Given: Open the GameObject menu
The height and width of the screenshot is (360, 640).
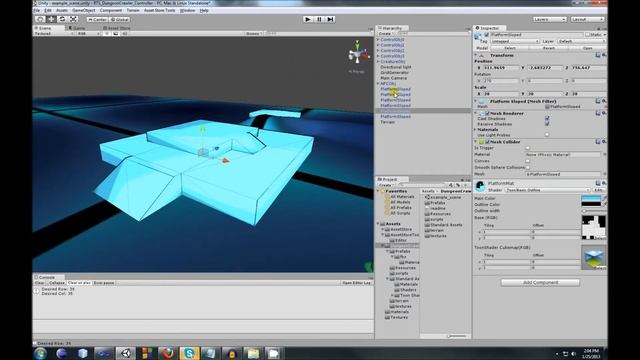Looking at the screenshot, I should [84, 10].
